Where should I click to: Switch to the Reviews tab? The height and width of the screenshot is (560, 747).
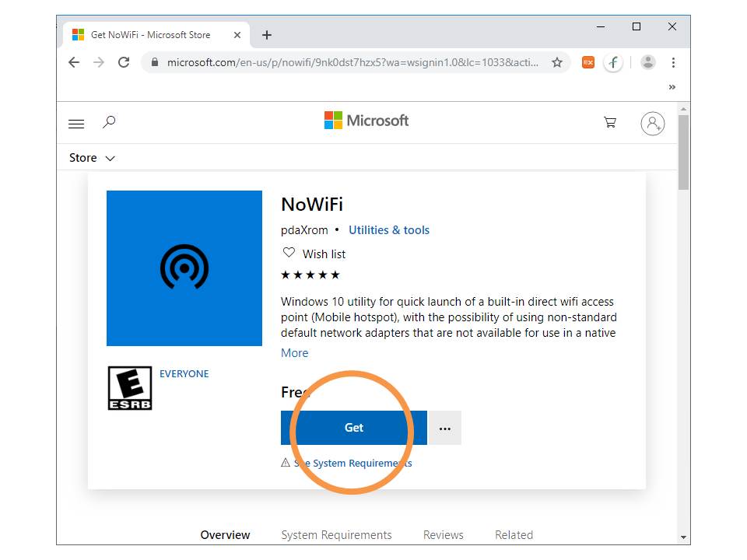(x=443, y=535)
